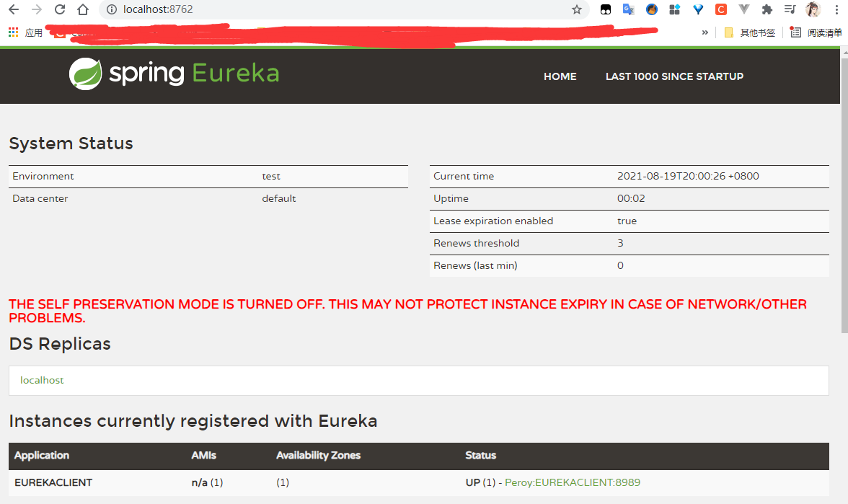
Task: Open the 阅读清单 reading list
Action: tap(816, 32)
